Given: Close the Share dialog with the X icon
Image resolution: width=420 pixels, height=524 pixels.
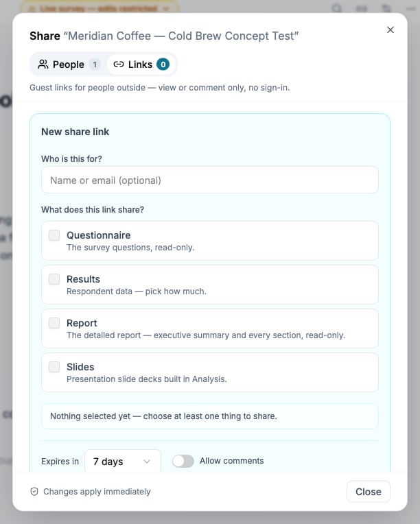Looking at the screenshot, I should point(390,29).
